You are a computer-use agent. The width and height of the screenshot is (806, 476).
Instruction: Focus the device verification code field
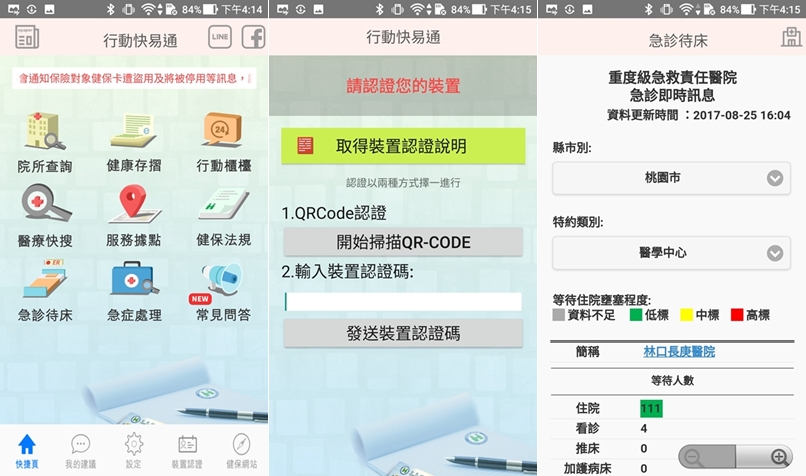pos(403,302)
